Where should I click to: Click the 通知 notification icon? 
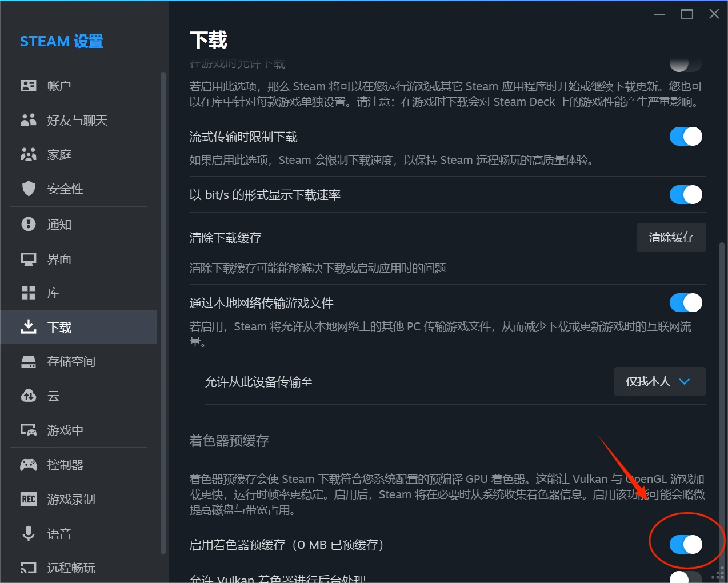[29, 224]
